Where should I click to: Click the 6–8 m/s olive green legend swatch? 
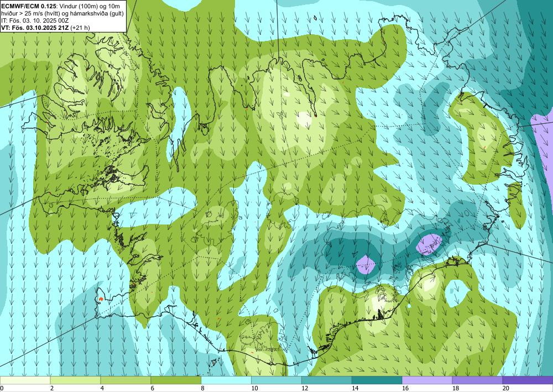pos(176,380)
